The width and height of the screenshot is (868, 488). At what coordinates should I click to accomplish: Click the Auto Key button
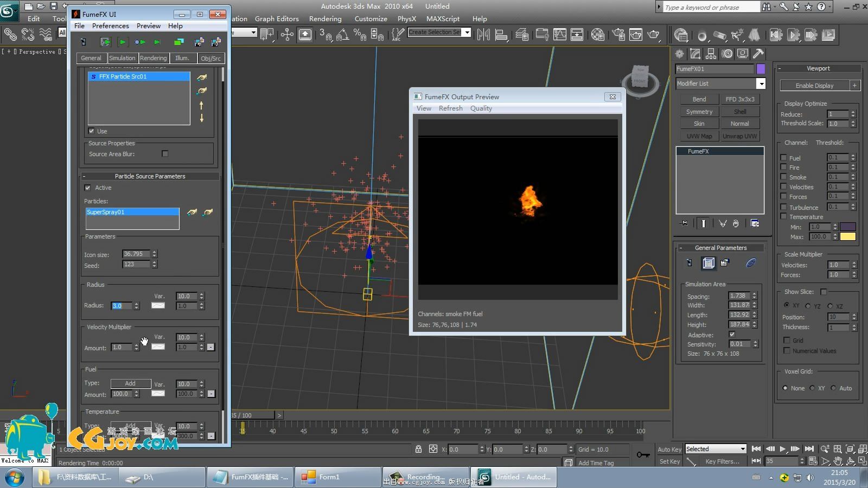click(669, 450)
